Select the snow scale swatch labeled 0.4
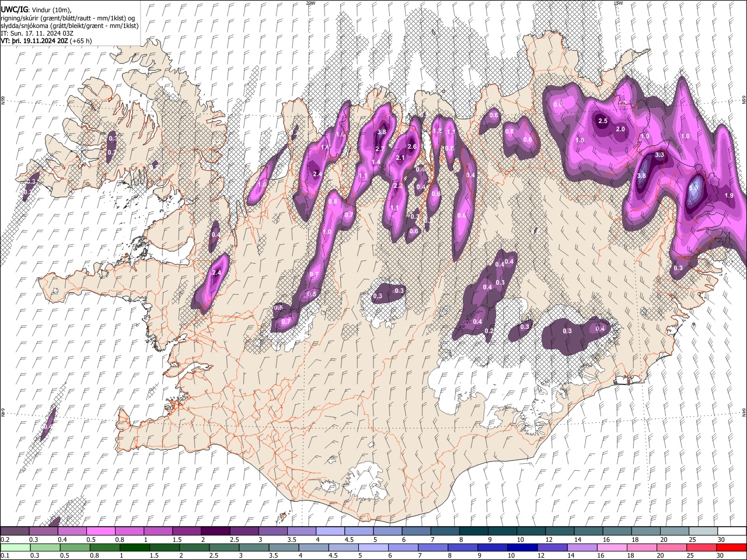The width and height of the screenshot is (747, 560). (72, 531)
